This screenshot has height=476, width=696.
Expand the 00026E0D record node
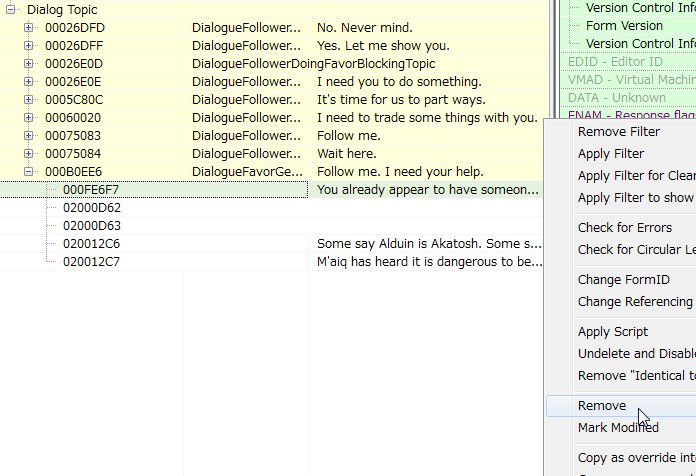(x=28, y=63)
